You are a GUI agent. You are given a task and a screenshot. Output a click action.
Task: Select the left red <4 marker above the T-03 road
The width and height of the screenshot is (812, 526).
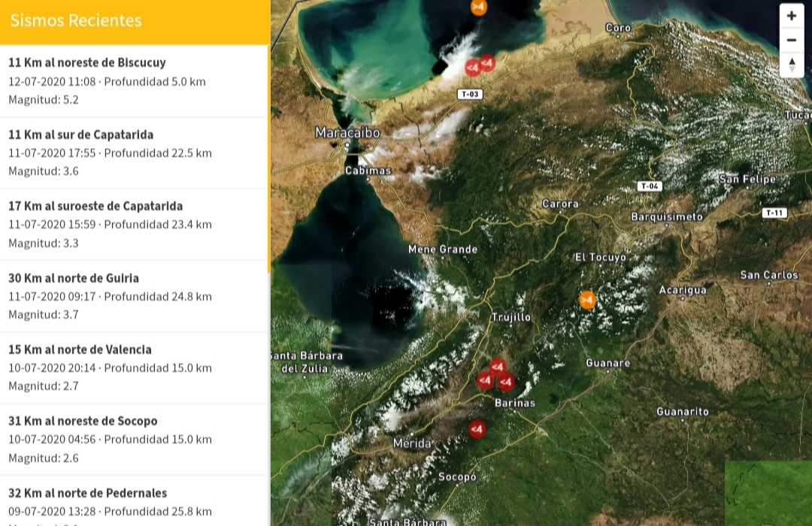click(x=472, y=68)
